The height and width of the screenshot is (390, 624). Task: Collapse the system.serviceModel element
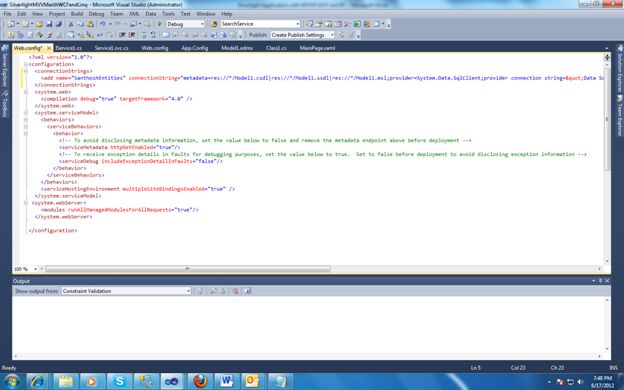pos(26,113)
